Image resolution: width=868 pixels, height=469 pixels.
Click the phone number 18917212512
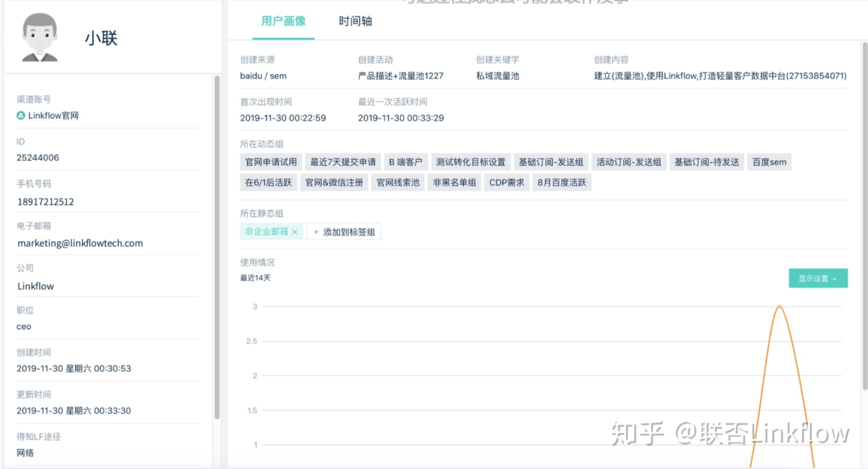point(46,202)
